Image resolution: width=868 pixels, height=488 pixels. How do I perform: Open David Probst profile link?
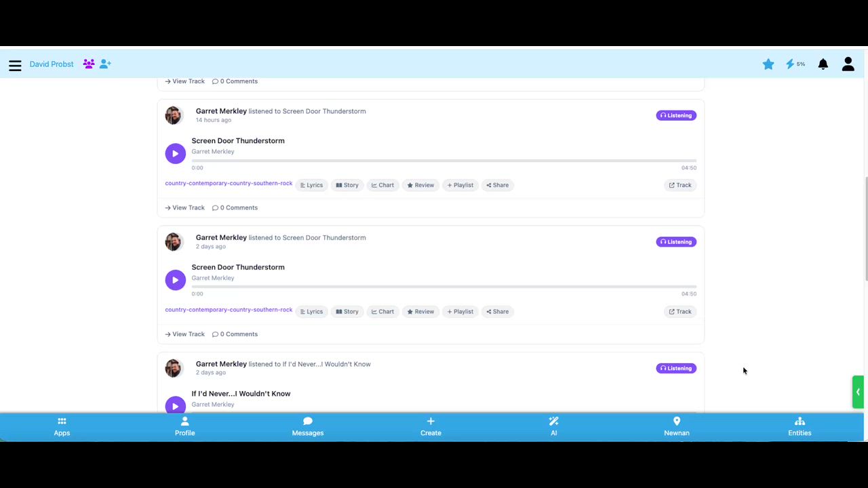[x=52, y=64]
